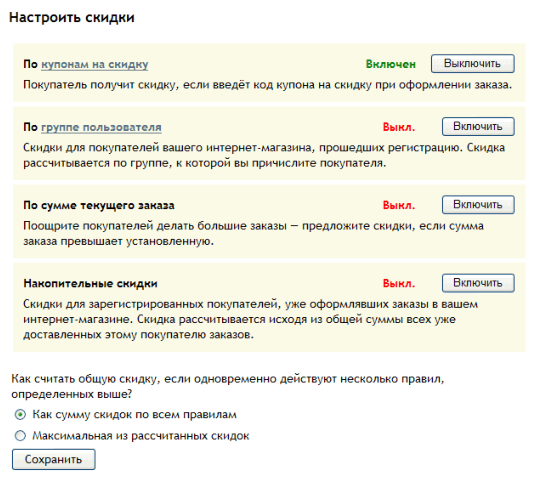This screenshot has width=536, height=482.
Task: Click the 'Как считать общую скидку' question text
Action: pyautogui.click(x=228, y=387)
